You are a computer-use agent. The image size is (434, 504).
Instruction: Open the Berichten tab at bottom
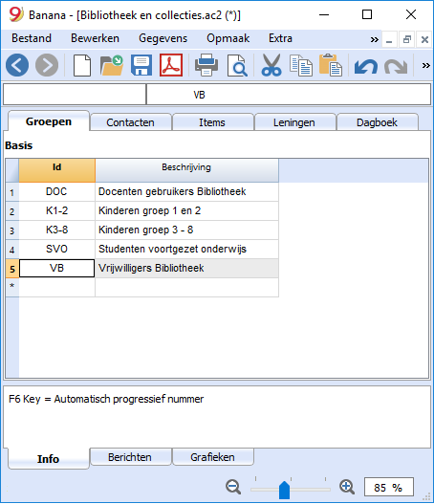point(130,457)
